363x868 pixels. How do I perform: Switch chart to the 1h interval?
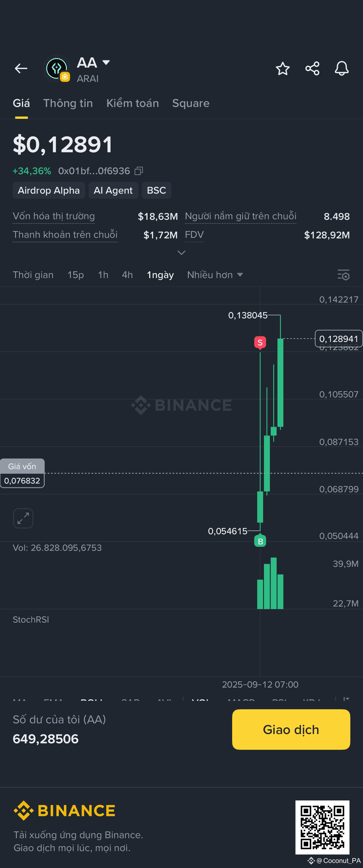(x=103, y=275)
